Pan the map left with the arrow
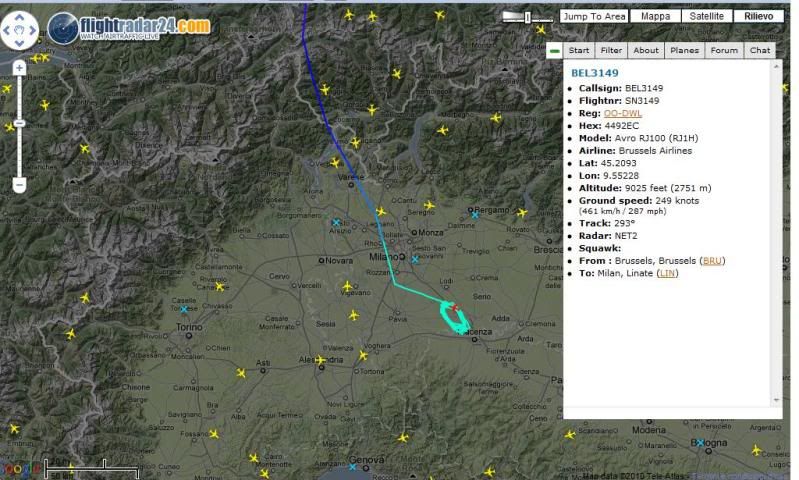This screenshot has width=799, height=480. (x=7, y=31)
